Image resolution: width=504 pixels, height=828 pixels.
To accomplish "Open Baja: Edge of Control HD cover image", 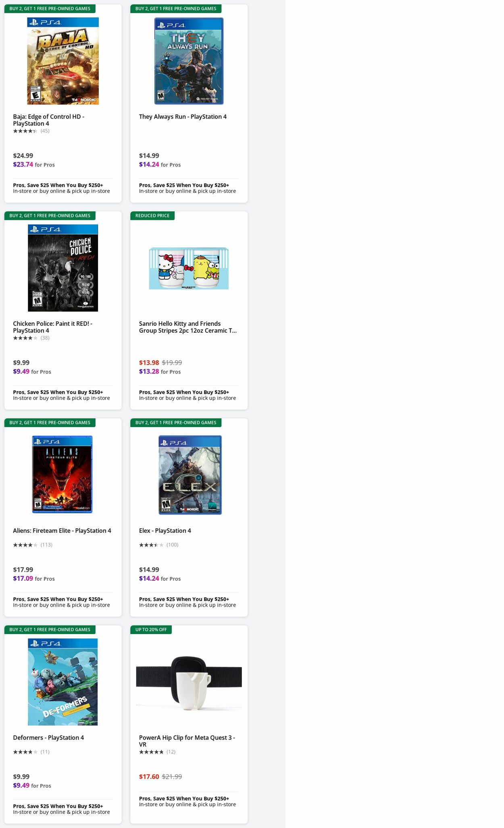I will tap(63, 61).
